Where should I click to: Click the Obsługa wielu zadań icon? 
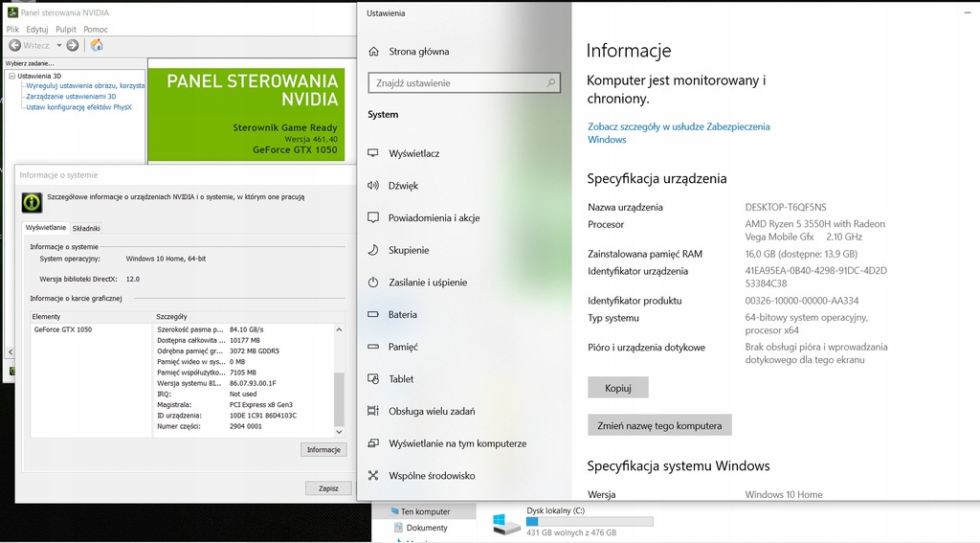click(373, 411)
